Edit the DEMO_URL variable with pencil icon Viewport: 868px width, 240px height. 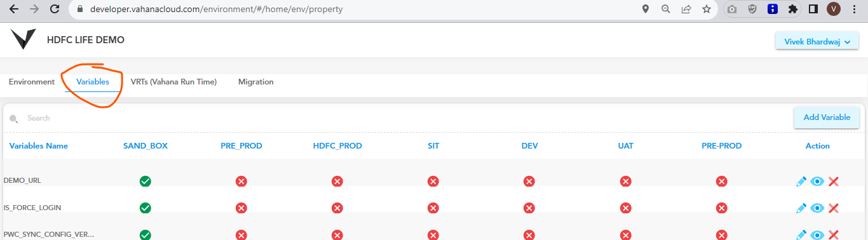pyautogui.click(x=801, y=182)
